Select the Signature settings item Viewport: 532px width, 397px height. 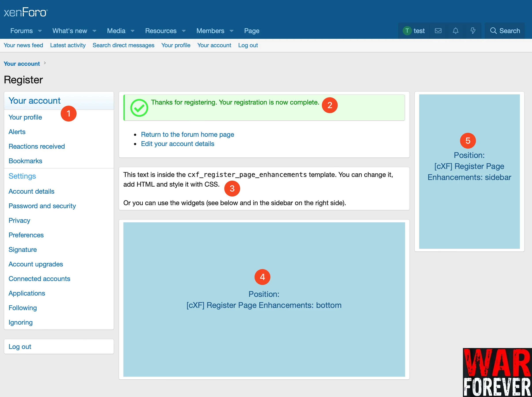(22, 249)
